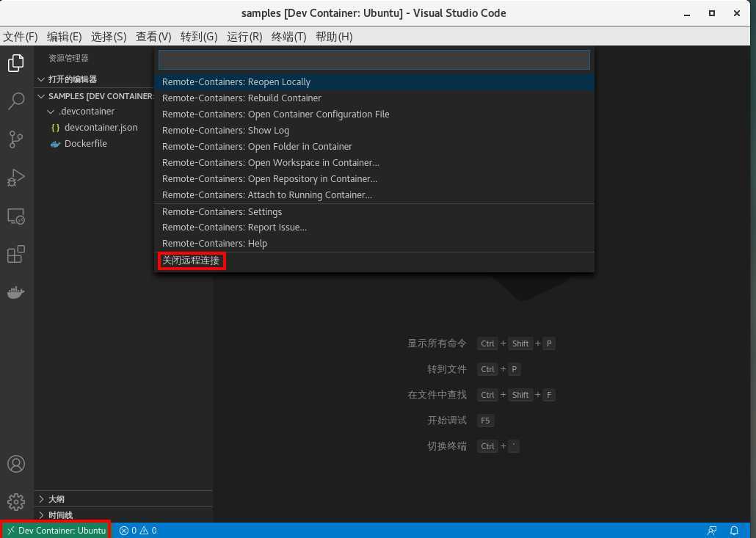Screen dimensions: 756x538
Task: Choose Attach to Running Container command
Action: [x=374, y=195]
